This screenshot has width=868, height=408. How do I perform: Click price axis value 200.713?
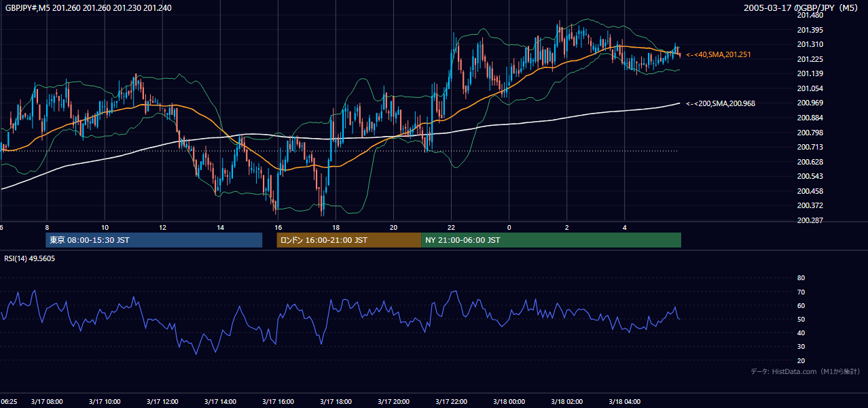[x=810, y=147]
